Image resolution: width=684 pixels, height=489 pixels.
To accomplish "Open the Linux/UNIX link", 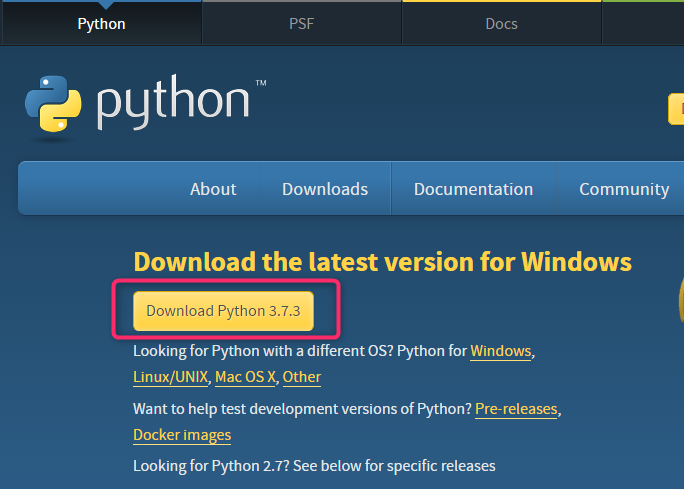I will click(x=171, y=377).
